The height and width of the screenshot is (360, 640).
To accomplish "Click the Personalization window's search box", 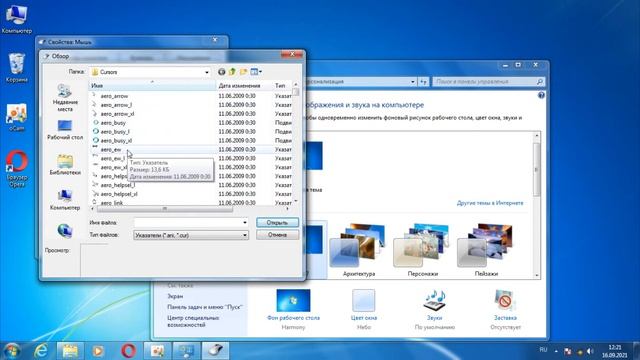I will coord(488,82).
